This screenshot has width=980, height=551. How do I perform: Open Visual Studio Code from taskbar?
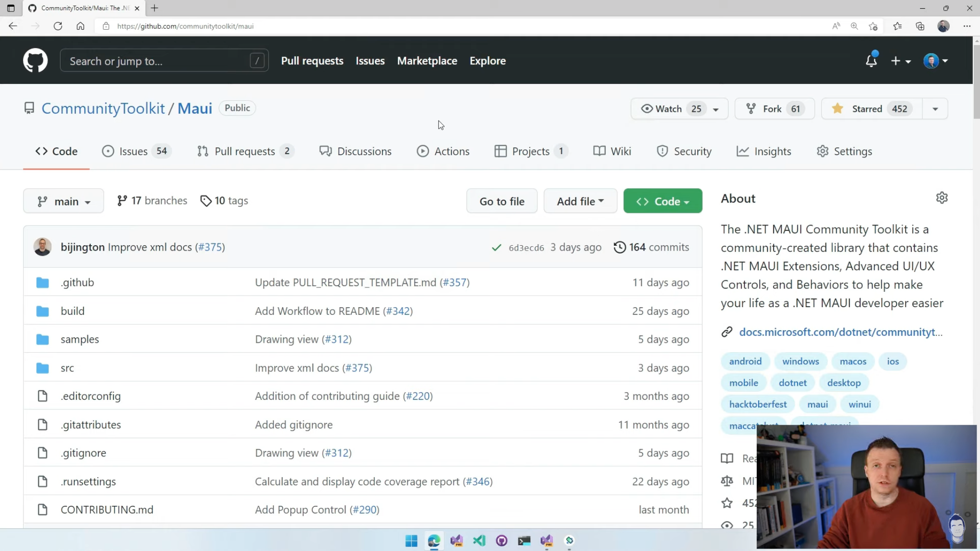479,540
